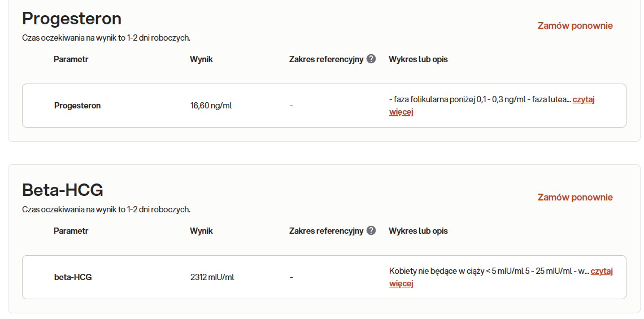644x319 pixels.
Task: Click Wykres lub opis header in Progesteron section
Action: coord(418,59)
